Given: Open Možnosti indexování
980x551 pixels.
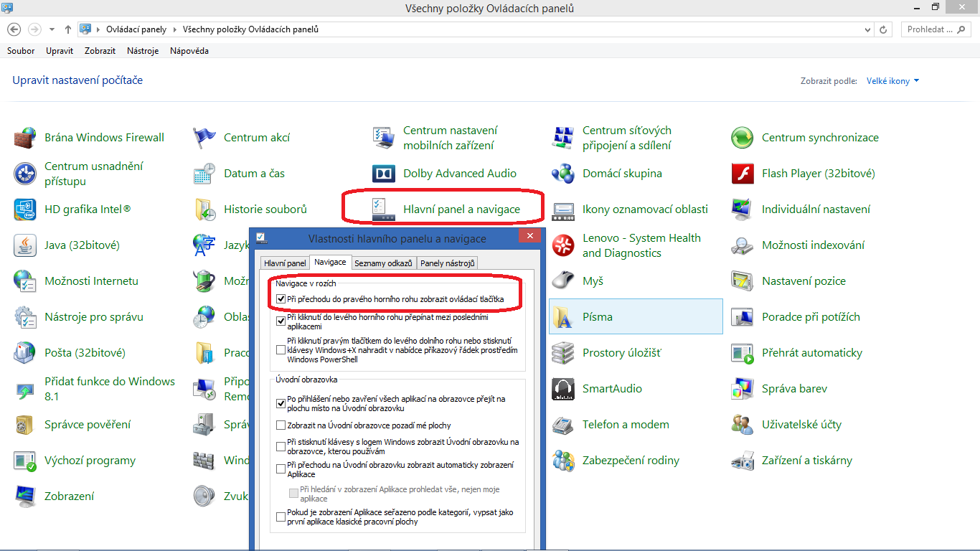Looking at the screenshot, I should (798, 245).
